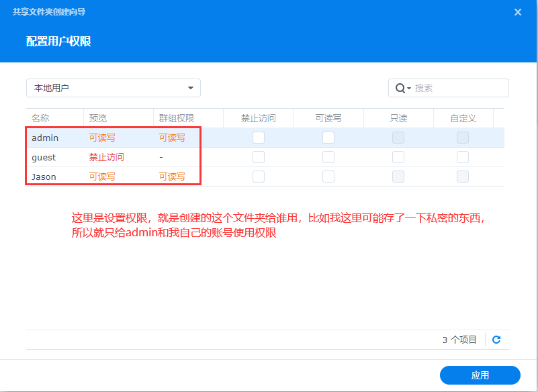The height and width of the screenshot is (392, 538).
Task: Click the 可读写 group permission label for admin
Action: coord(172,138)
